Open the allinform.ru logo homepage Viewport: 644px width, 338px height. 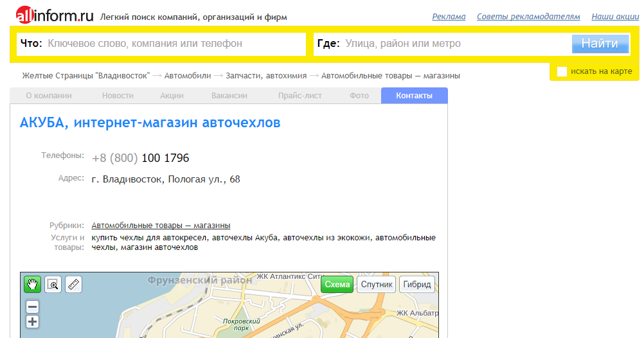[x=55, y=15]
